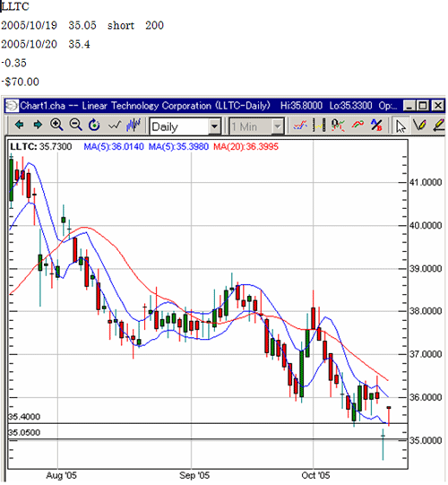Open the Daily timeframe dropdown arrow

pos(214,126)
